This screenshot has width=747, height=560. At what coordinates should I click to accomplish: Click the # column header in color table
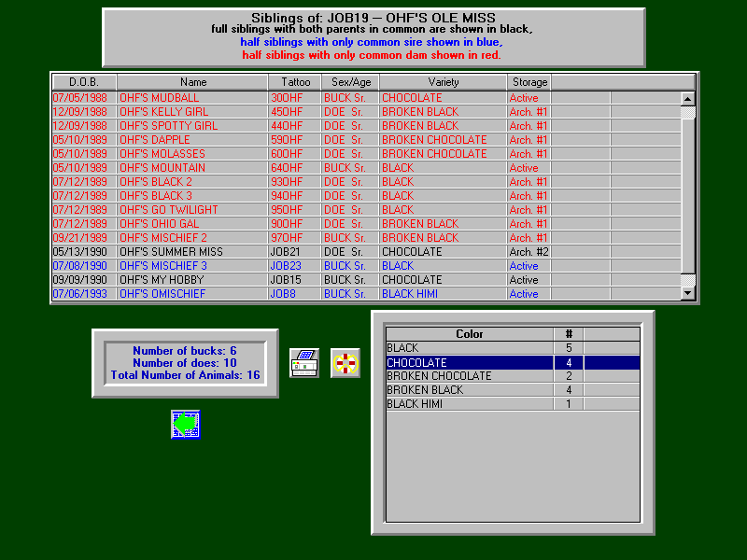coord(569,334)
